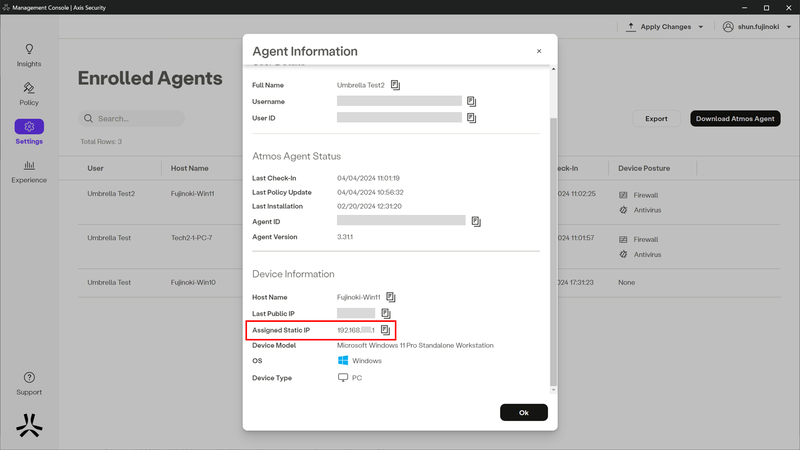Screen dimensions: 800x450
Task: Click the Agent Version value 3.31.1
Action: [x=345, y=237]
